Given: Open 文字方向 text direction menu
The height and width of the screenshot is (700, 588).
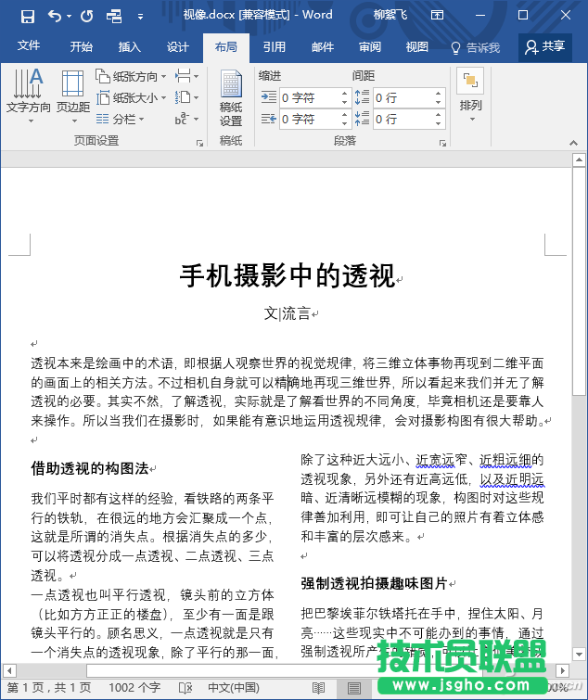Looking at the screenshot, I should pyautogui.click(x=29, y=96).
